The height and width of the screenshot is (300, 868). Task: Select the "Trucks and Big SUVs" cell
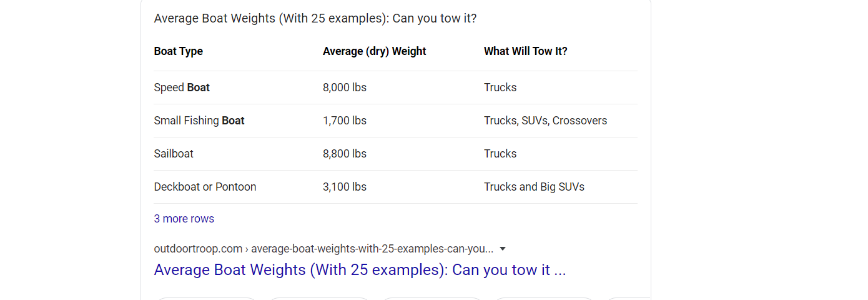(x=534, y=187)
